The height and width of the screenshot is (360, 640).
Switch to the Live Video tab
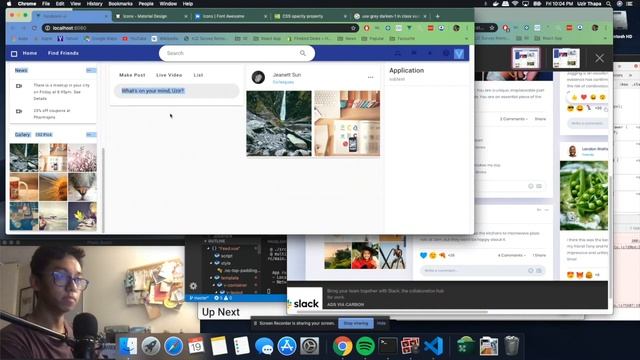(169, 75)
